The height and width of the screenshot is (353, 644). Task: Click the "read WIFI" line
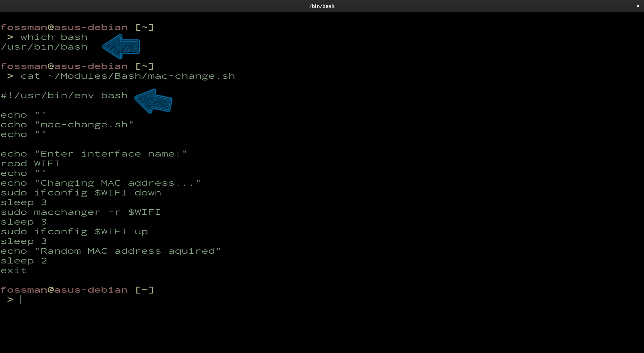(x=30, y=164)
